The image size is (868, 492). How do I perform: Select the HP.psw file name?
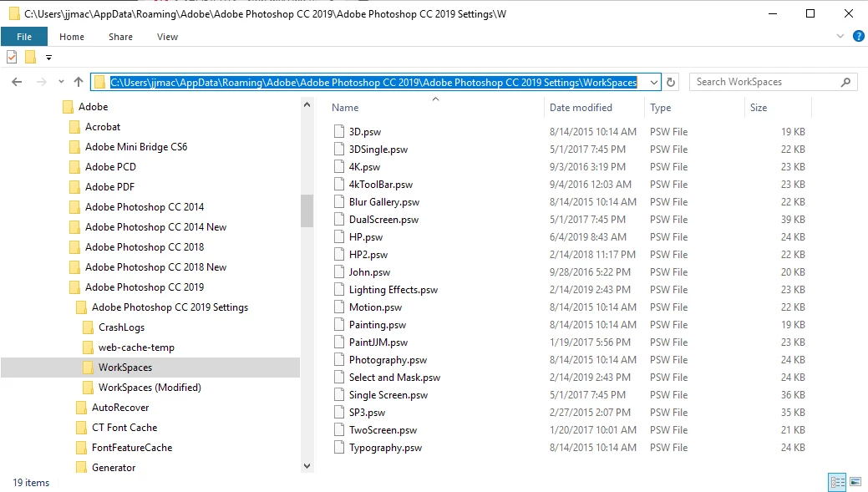365,237
